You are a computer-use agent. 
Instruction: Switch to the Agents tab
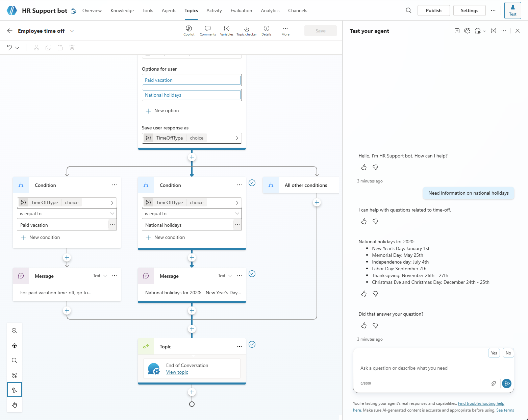(x=169, y=10)
